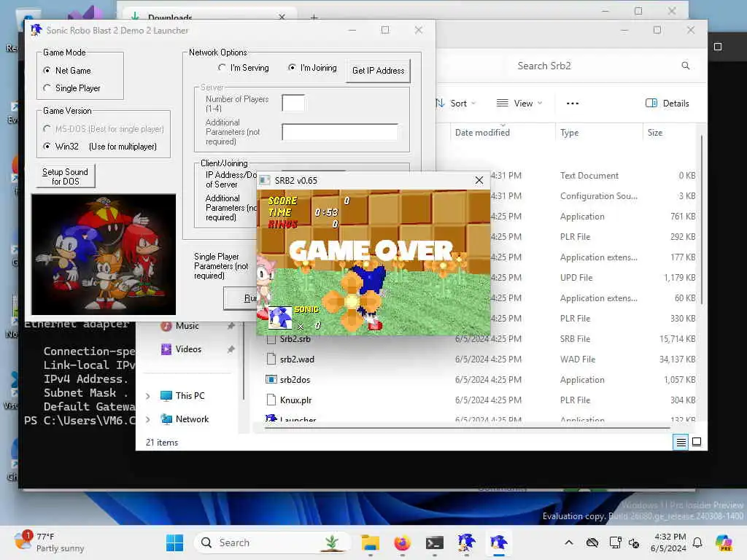Image resolution: width=747 pixels, height=560 pixels.
Task: Select Network in navigation pane
Action: tap(192, 419)
